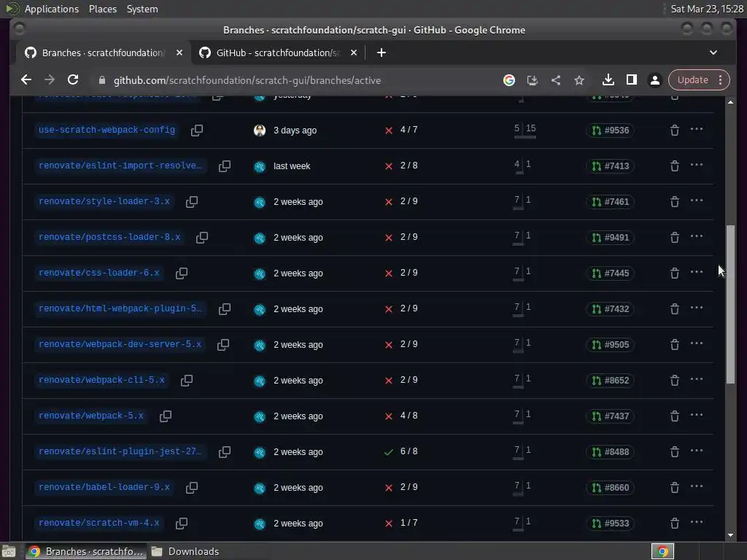Open Google search side icon

pyautogui.click(x=508, y=80)
